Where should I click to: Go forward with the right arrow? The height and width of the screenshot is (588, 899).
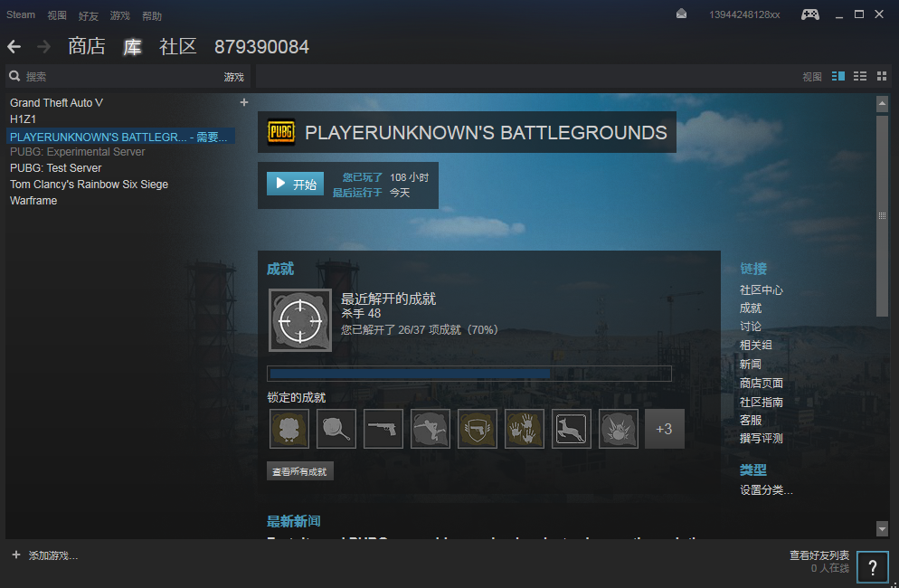pos(43,46)
